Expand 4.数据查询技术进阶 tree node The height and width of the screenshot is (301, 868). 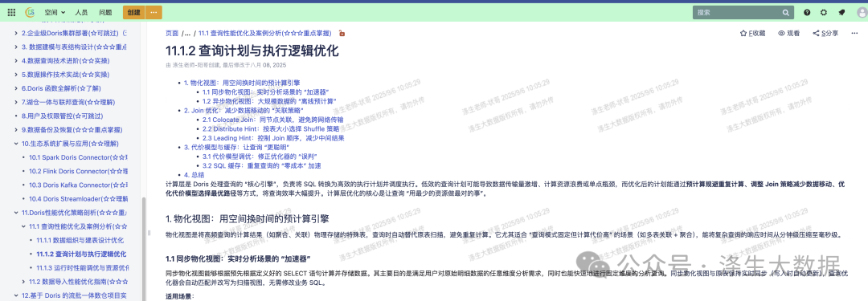click(16, 61)
